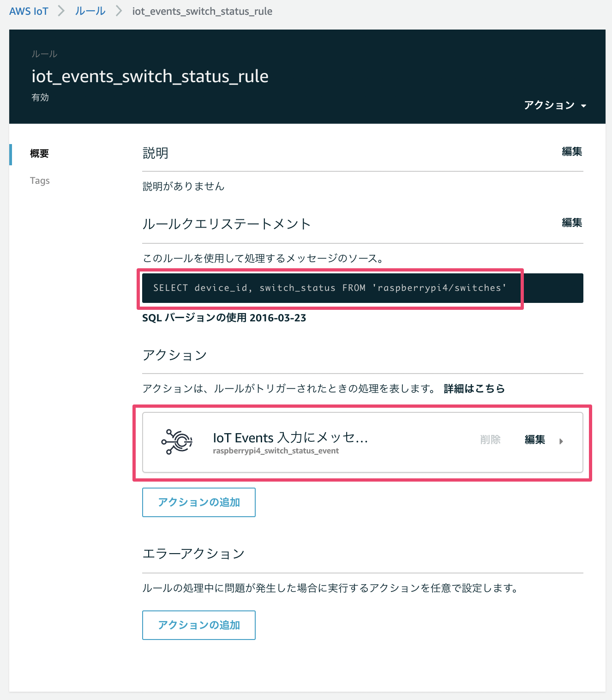Click 削除 on the IoT Events action card

[491, 440]
